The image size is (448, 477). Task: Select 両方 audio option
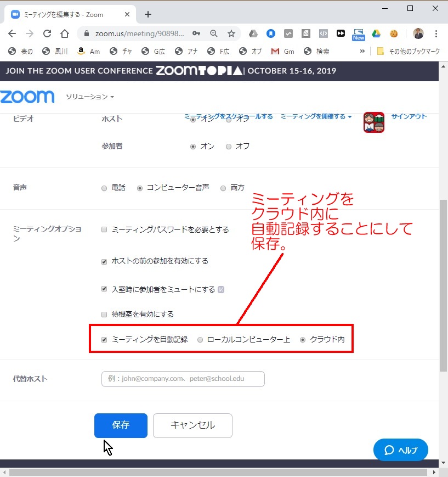(223, 188)
